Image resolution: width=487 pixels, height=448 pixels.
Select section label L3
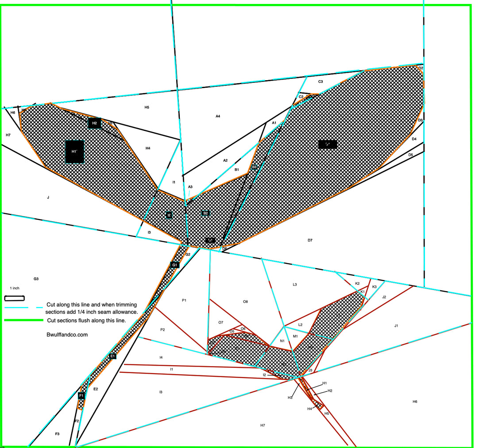pos(295,284)
